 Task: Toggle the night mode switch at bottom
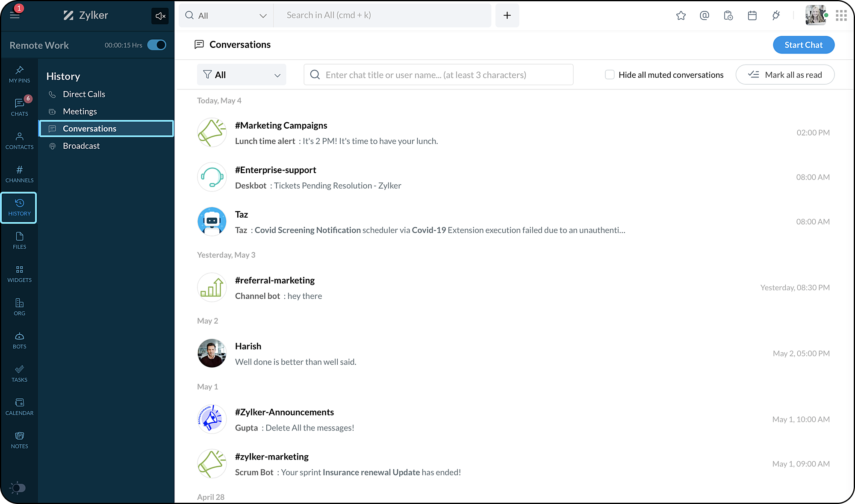[x=18, y=488]
